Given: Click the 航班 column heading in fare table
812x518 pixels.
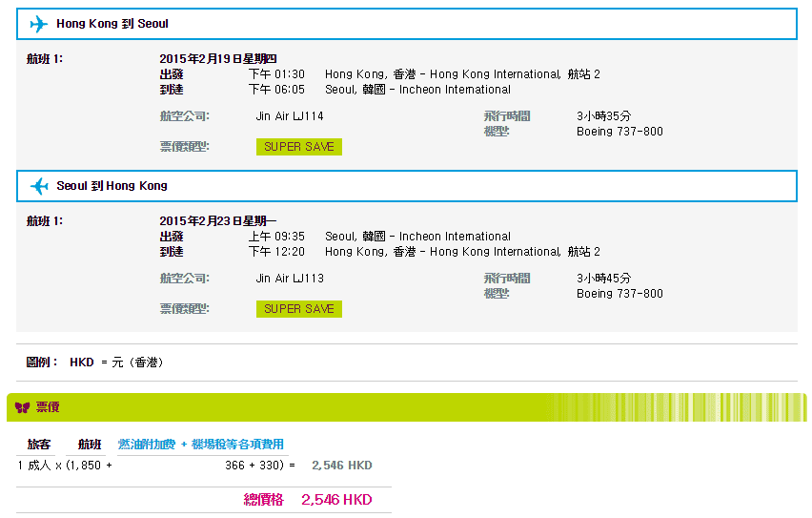Looking at the screenshot, I should (90, 445).
